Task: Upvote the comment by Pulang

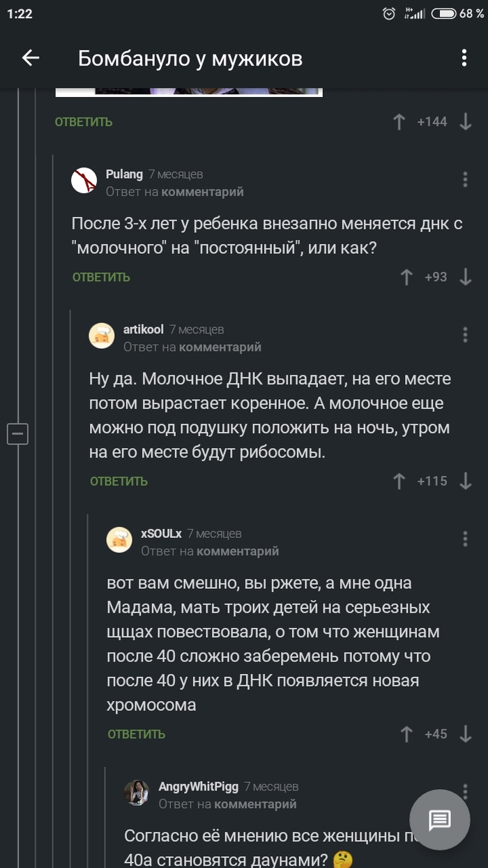Action: 406,277
